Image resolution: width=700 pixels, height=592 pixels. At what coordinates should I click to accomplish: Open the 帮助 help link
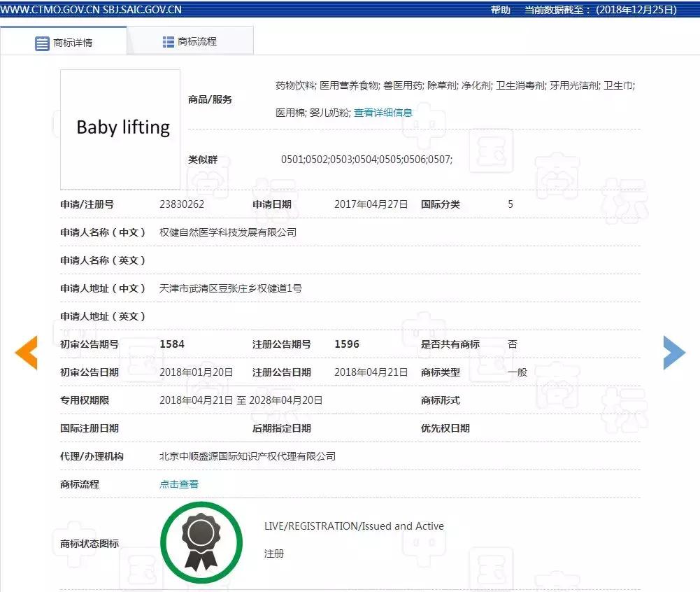pos(501,10)
